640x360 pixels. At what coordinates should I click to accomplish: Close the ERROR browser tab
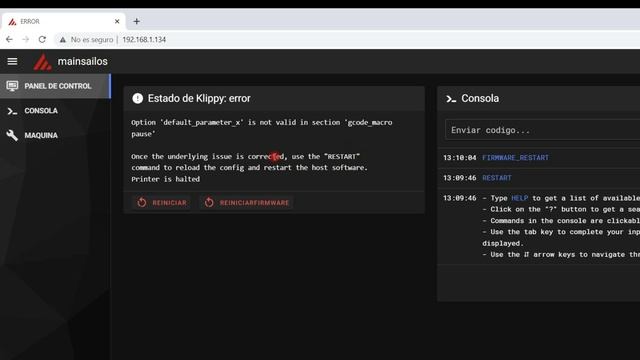point(117,21)
